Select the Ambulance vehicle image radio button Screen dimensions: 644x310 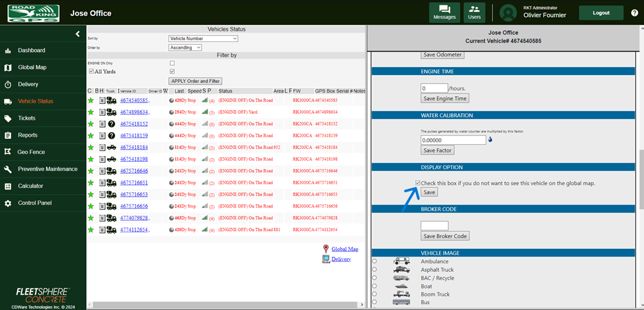(375, 261)
